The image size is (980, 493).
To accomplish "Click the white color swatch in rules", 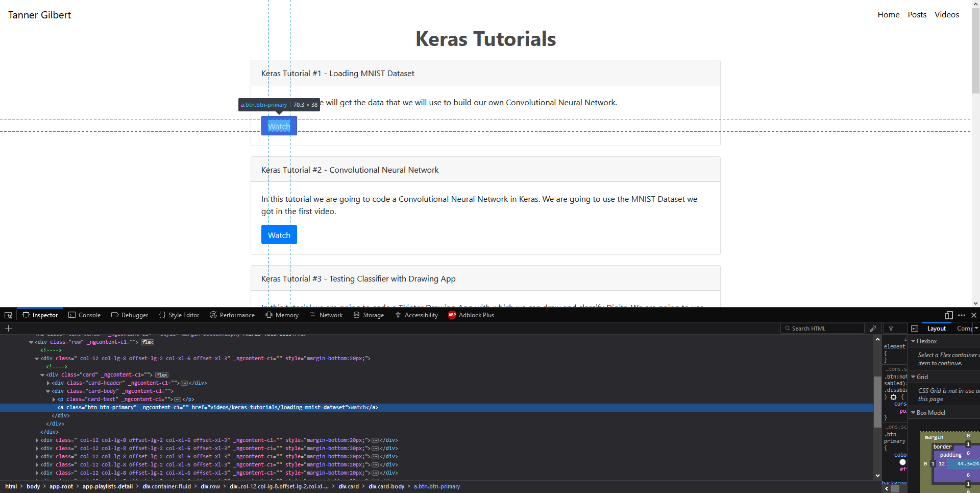I will [902, 462].
